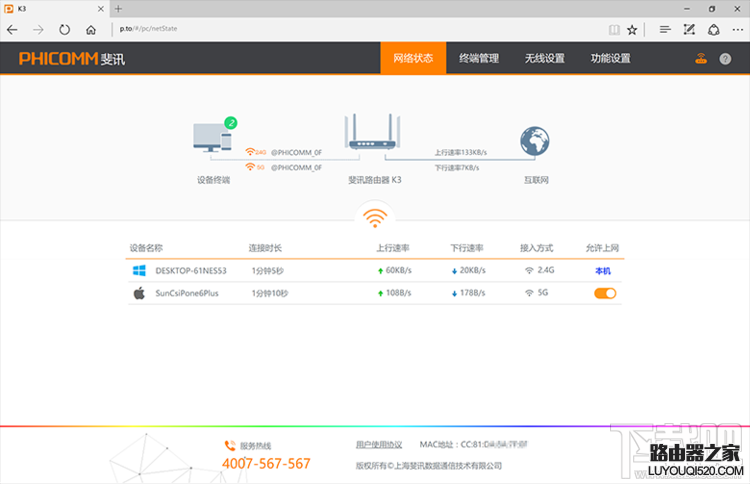Click the Apple logo for SunCsiPone6Plus
This screenshot has width=750, height=484.
(x=139, y=293)
